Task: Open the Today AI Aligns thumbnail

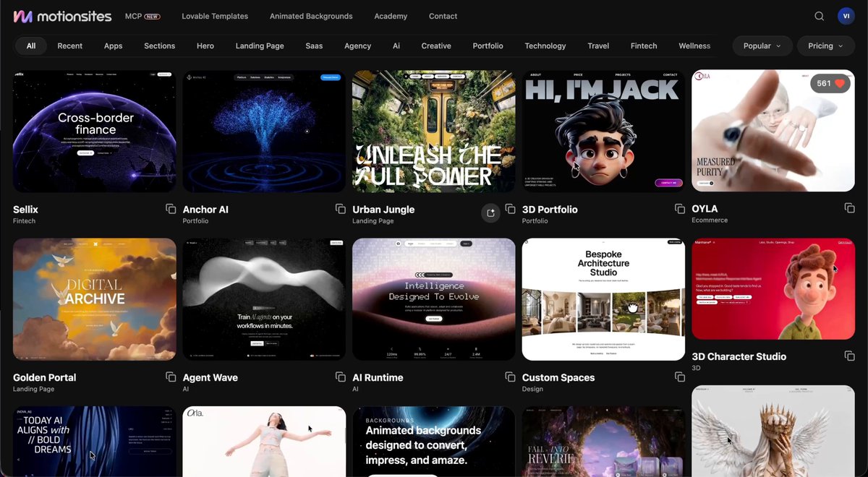Action: (x=95, y=442)
